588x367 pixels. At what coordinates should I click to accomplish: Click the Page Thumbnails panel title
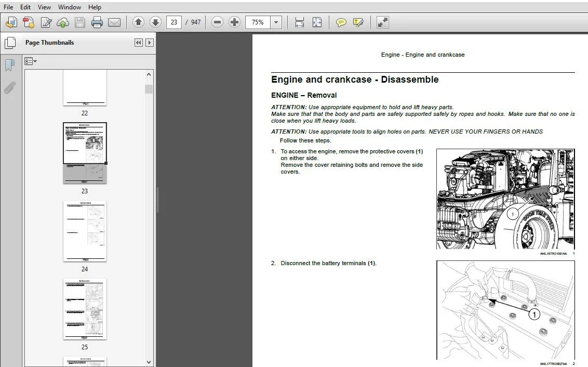click(49, 43)
